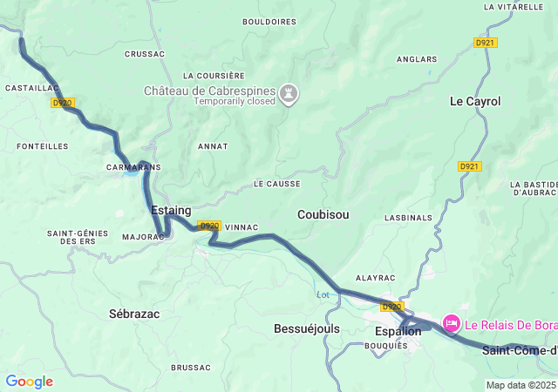558x392 pixels.
Task: Click the D920 road badge near Vinnac
Action: pos(209,226)
